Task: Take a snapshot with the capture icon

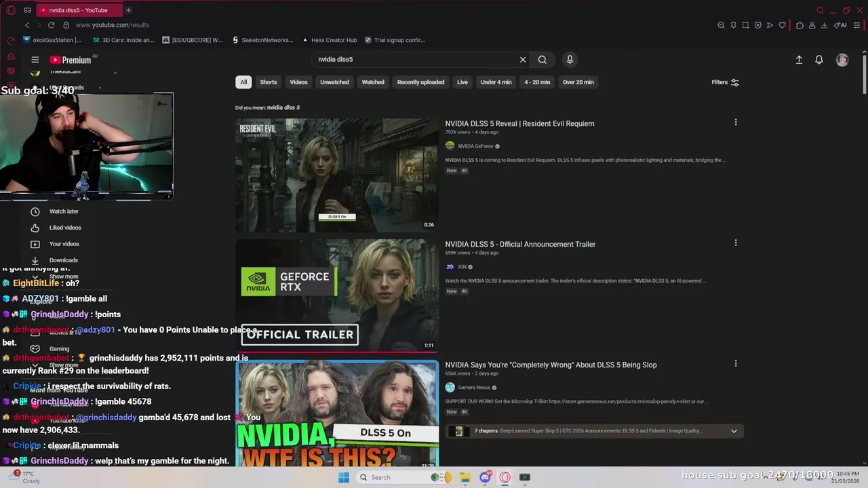Action: [x=745, y=25]
